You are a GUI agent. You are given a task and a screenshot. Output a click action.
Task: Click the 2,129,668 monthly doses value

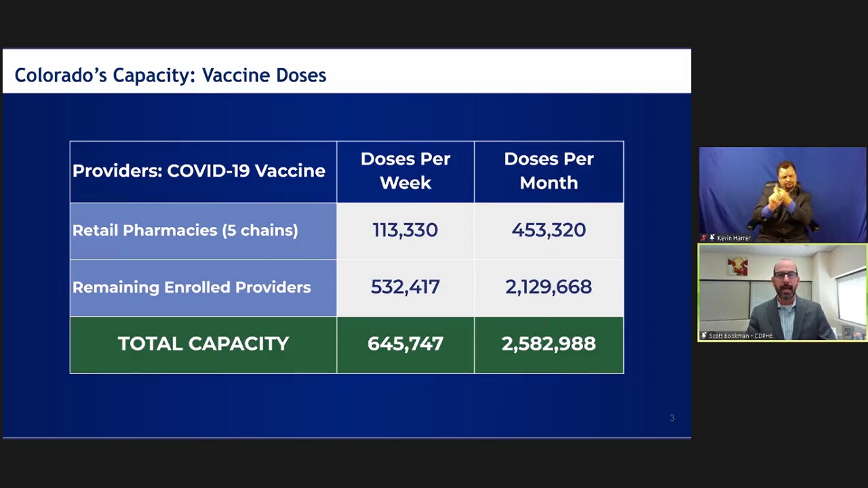[x=549, y=287]
